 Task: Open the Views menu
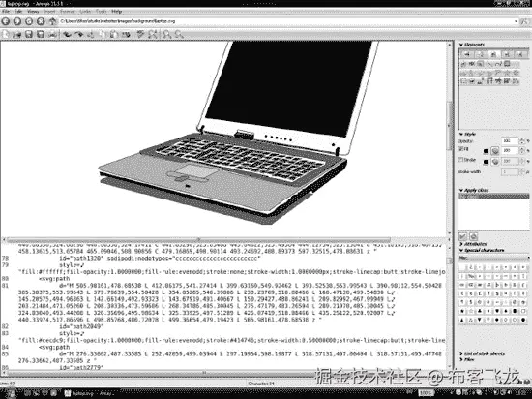point(33,12)
